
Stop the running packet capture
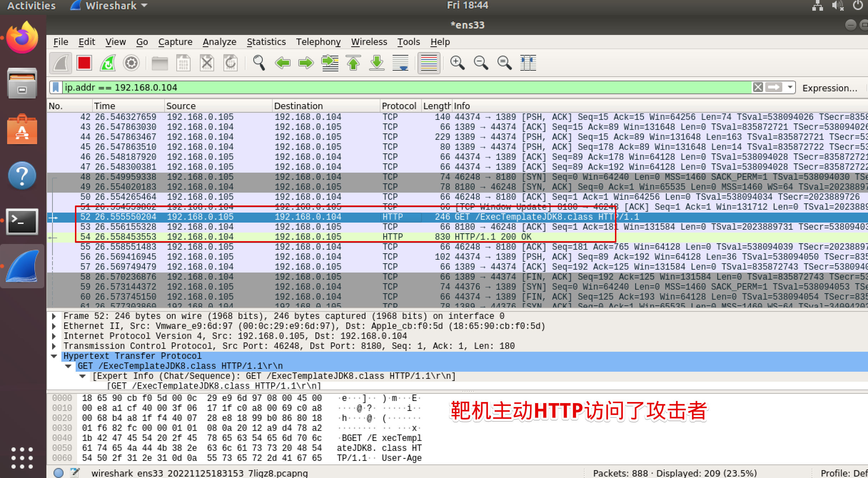84,63
